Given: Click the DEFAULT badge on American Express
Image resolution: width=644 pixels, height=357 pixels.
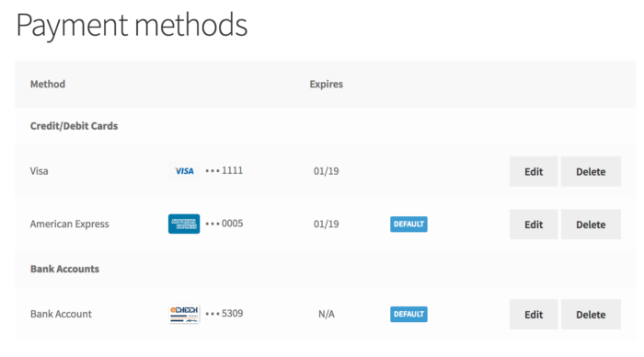Looking at the screenshot, I should click(408, 224).
